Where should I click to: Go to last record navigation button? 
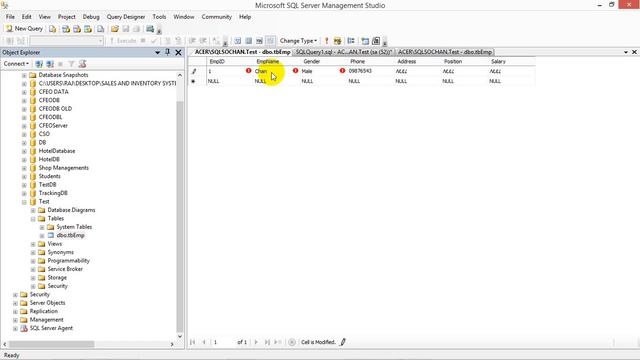point(267,342)
